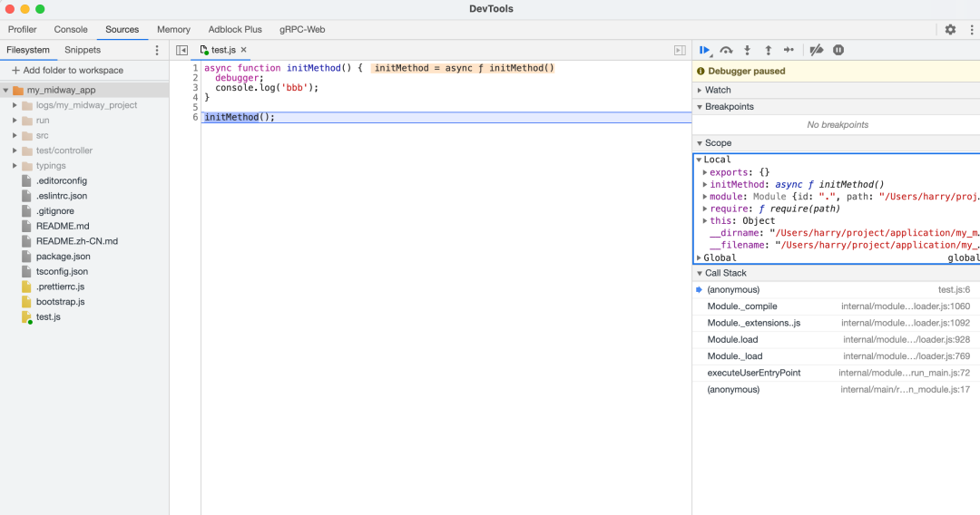Click the Step over next function call icon

(726, 51)
